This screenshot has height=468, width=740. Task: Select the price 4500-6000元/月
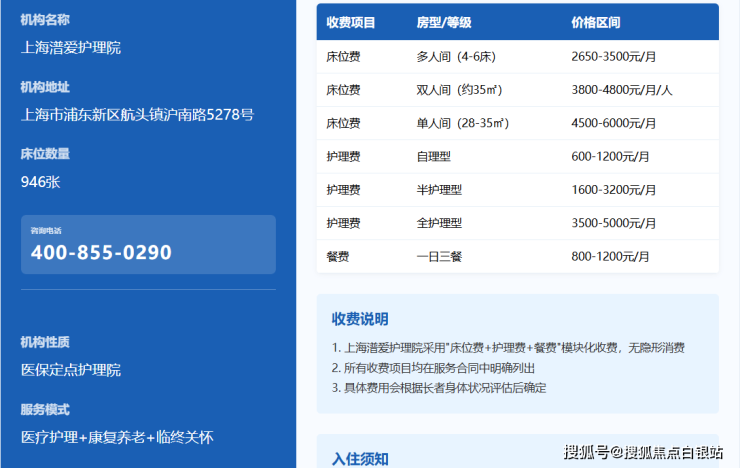(614, 124)
